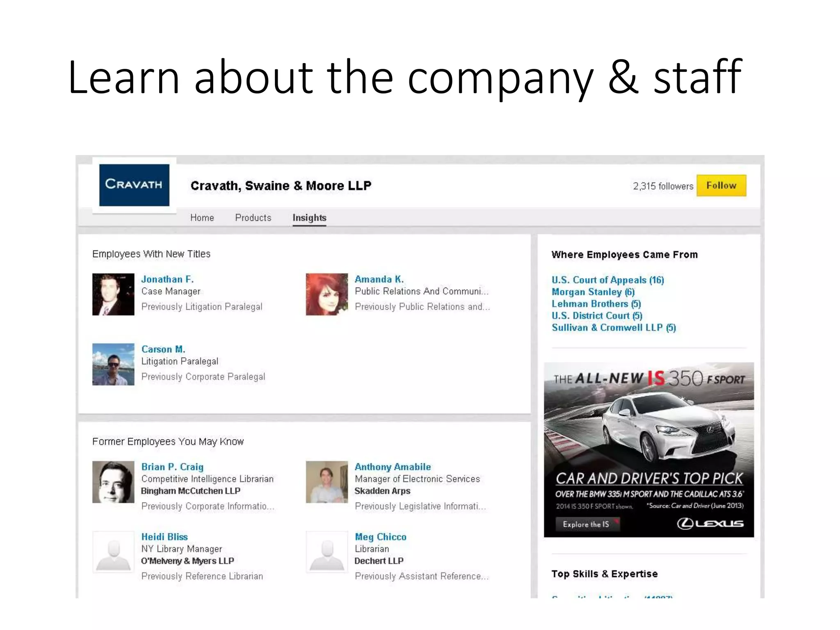Image resolution: width=840 pixels, height=630 pixels.
Task: Click Amanda K.'s profile photo
Action: pyautogui.click(x=327, y=294)
